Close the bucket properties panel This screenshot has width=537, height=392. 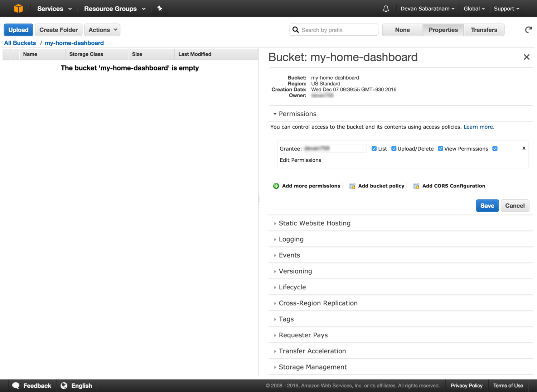[526, 57]
